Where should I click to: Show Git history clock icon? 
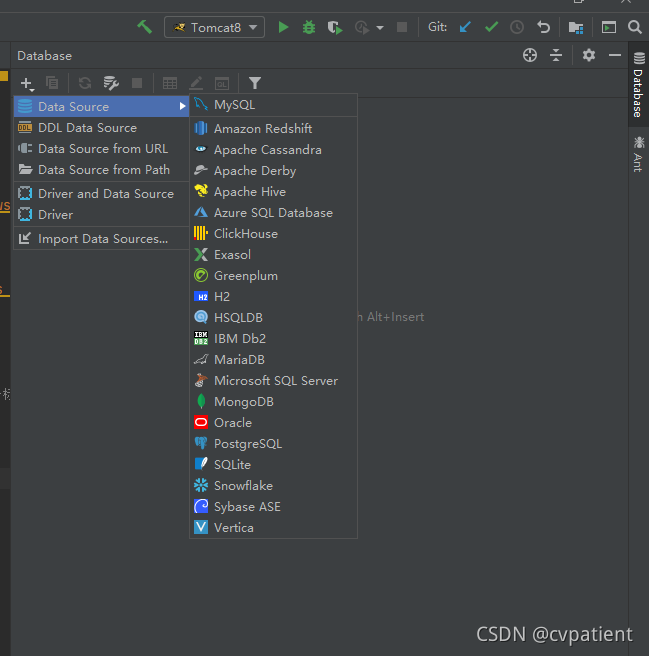[x=517, y=28]
